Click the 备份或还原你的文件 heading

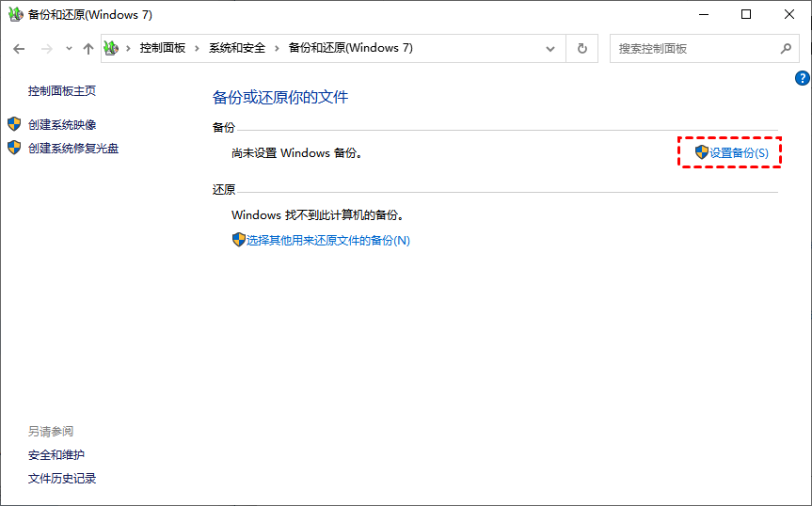[280, 97]
